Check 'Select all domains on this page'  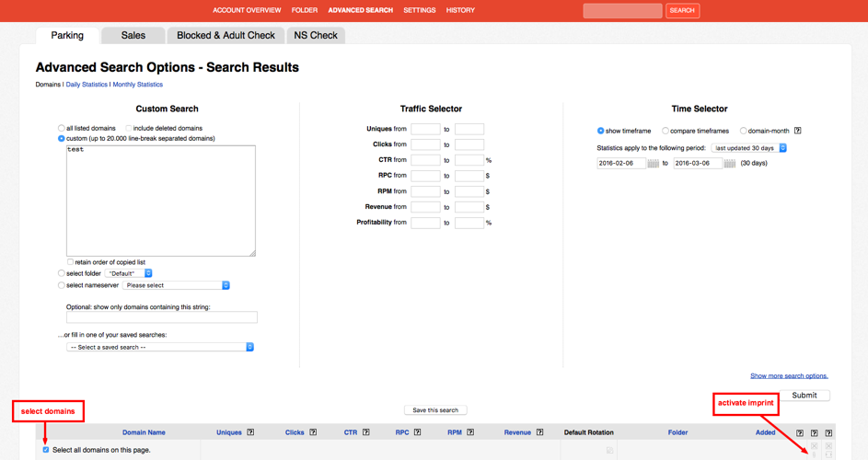[46, 450]
